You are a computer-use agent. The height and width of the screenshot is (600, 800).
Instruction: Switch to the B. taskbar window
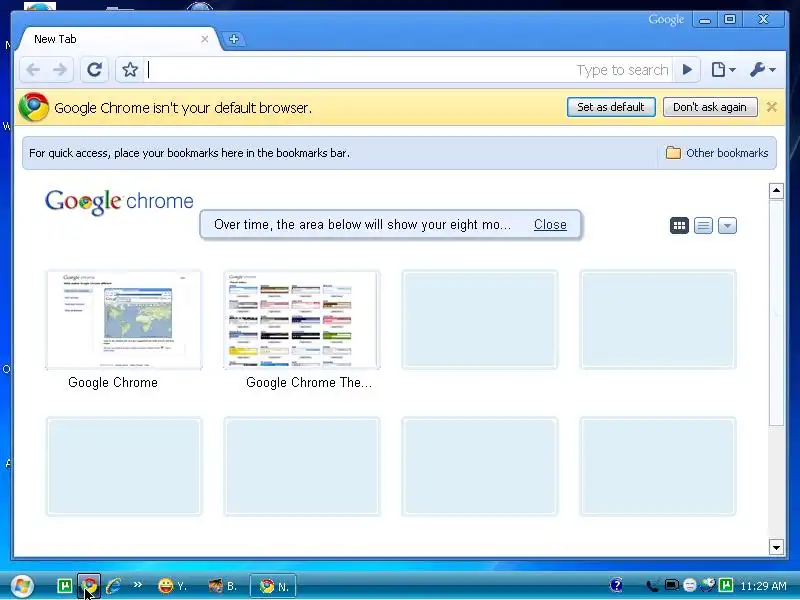click(223, 586)
